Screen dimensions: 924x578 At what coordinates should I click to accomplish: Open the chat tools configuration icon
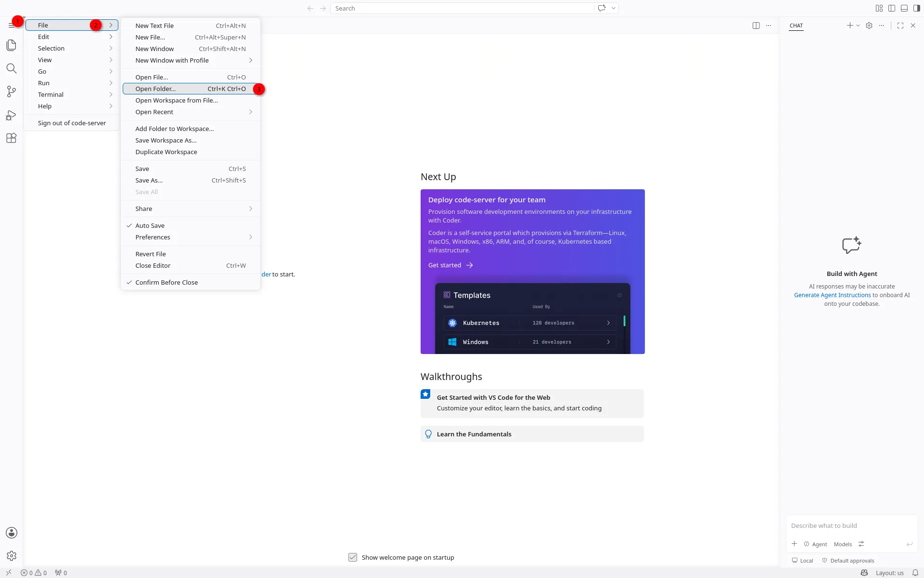tap(861, 544)
